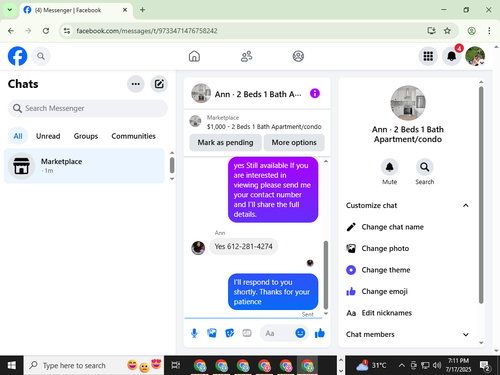
Task: Click the conversation info icon in header
Action: [x=315, y=93]
